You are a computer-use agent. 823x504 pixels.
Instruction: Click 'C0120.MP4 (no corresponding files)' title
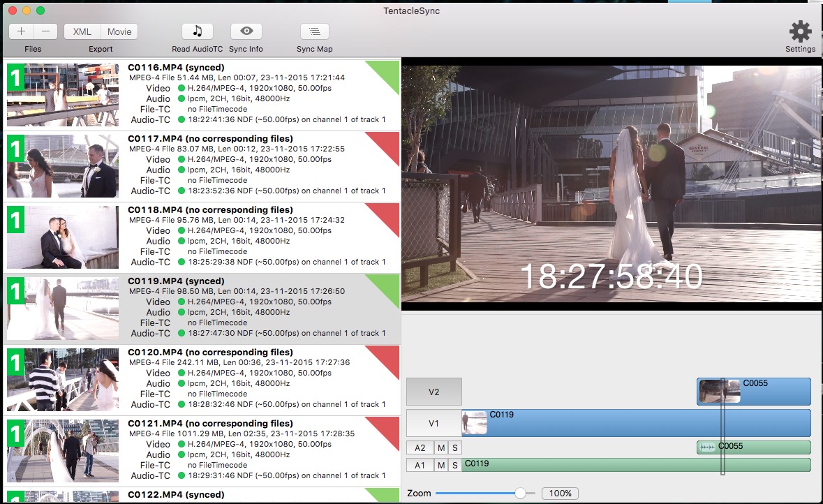coord(211,353)
